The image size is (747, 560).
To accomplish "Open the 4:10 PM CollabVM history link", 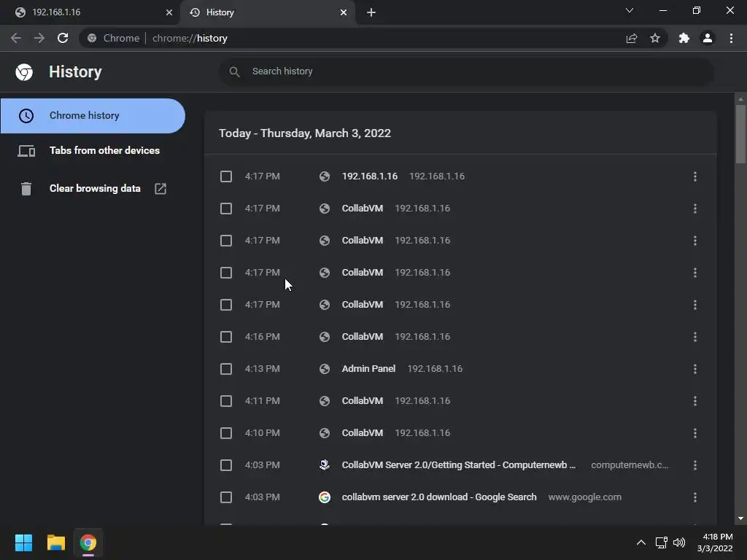I will (362, 433).
